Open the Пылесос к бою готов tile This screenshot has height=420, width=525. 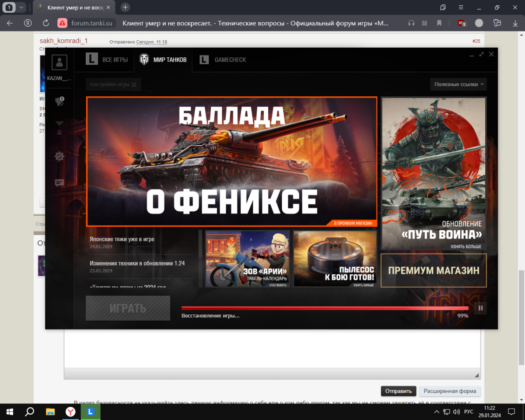(x=335, y=259)
